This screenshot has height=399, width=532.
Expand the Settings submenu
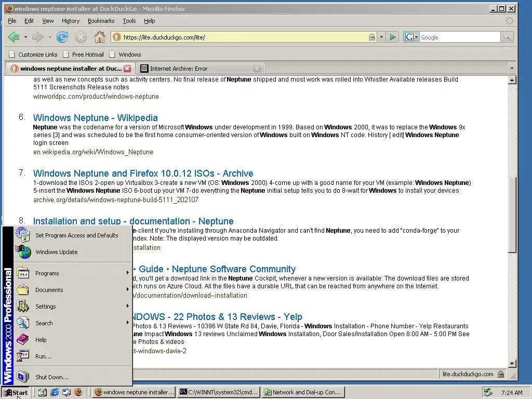click(x=73, y=307)
